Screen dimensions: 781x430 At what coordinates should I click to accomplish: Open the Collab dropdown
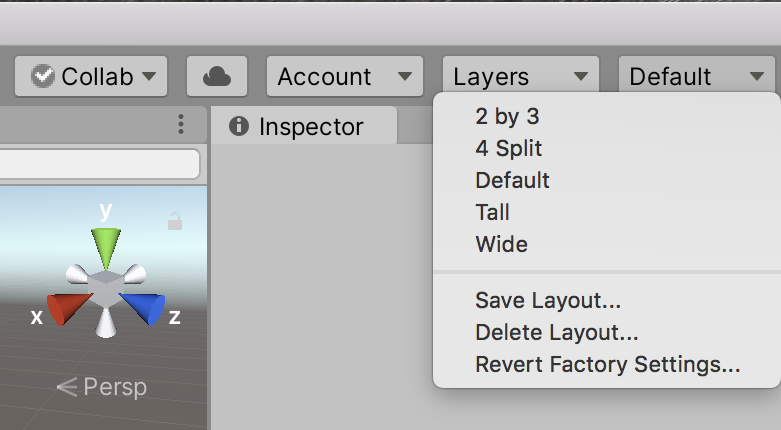click(92, 76)
